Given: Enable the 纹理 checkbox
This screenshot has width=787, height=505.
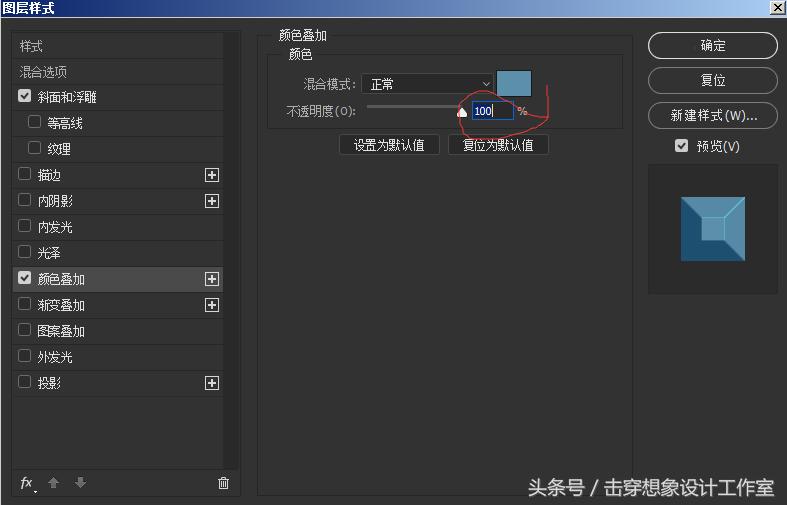Looking at the screenshot, I should [34, 148].
